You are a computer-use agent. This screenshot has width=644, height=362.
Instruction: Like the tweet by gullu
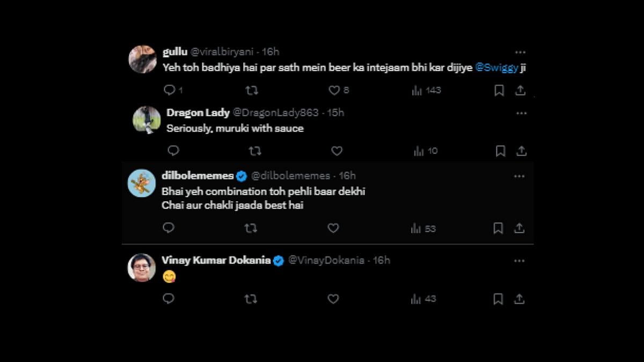click(334, 91)
